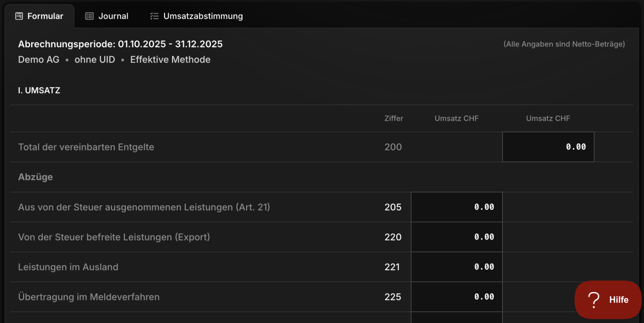Click the Ziffer 221 Ausland amount field
The height and width of the screenshot is (323, 644).
(457, 267)
